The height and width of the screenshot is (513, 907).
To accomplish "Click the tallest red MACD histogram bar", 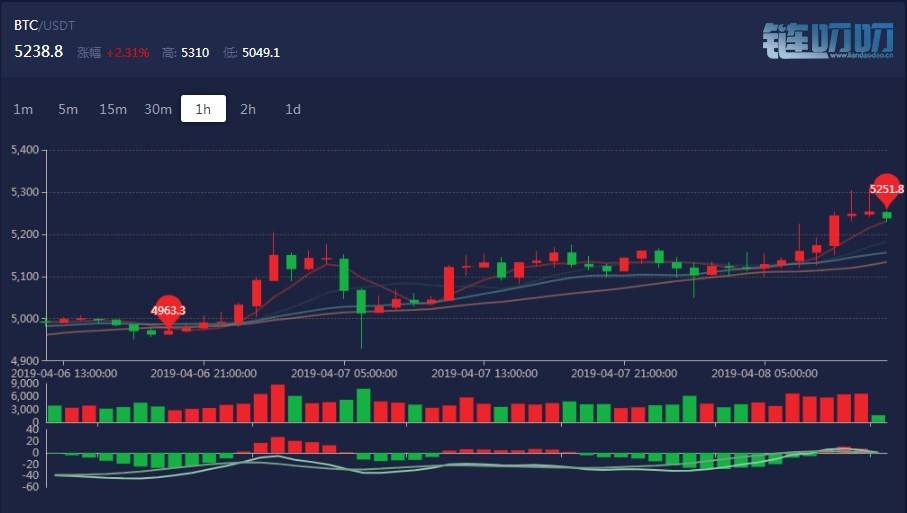I will pyautogui.click(x=278, y=445).
